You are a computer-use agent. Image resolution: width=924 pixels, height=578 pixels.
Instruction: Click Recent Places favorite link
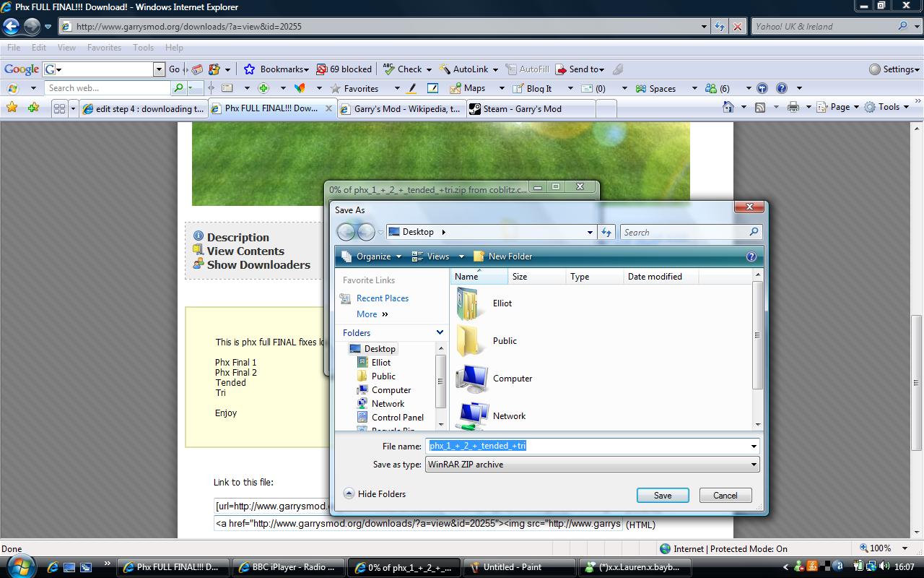pos(383,298)
